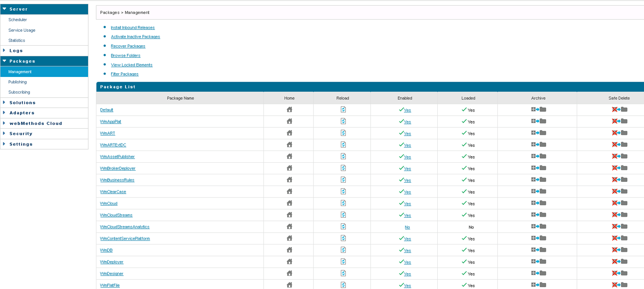Click the archive icon for WmClearCase
The width and height of the screenshot is (644, 289).
point(539,191)
